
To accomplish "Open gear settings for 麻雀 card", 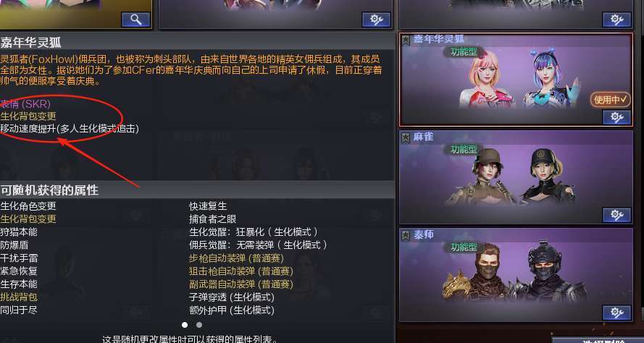I will [x=616, y=215].
